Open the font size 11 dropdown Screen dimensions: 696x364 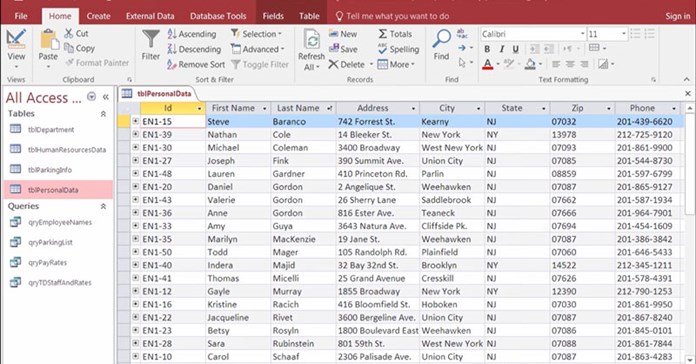[x=624, y=34]
